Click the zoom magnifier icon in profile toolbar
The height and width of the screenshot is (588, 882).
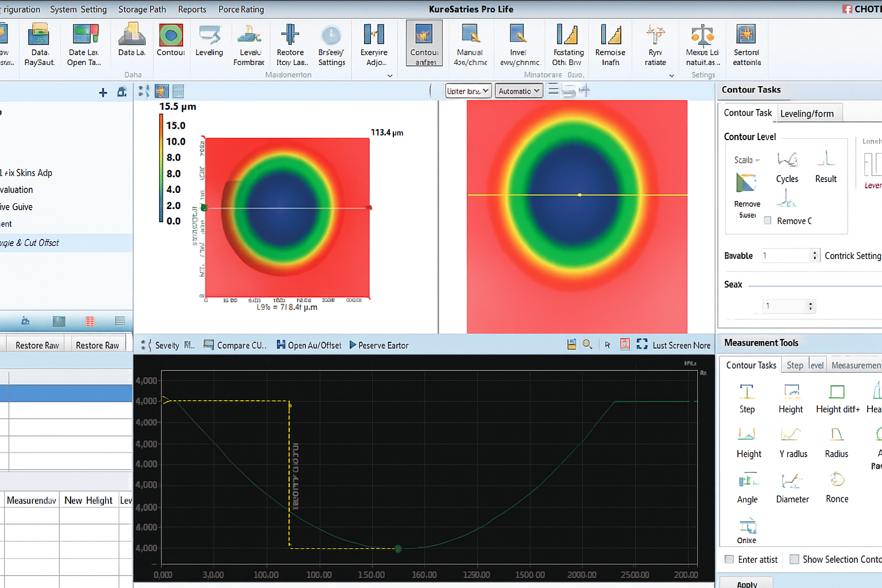[587, 345]
